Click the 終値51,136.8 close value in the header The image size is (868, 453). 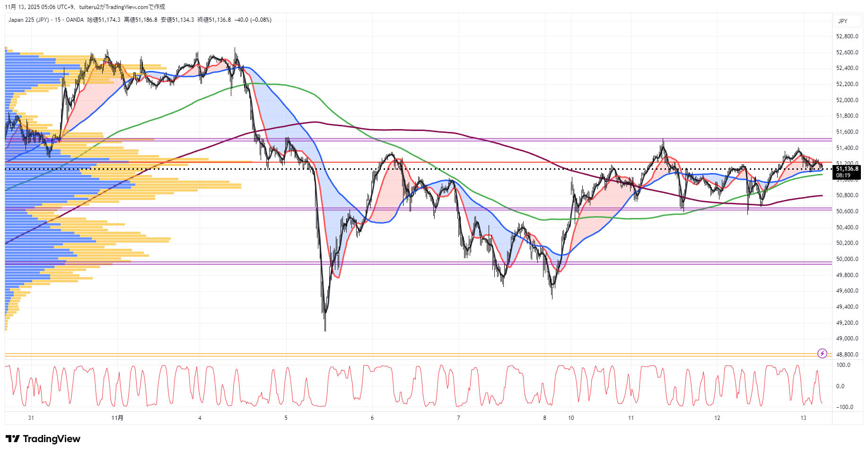pos(214,20)
